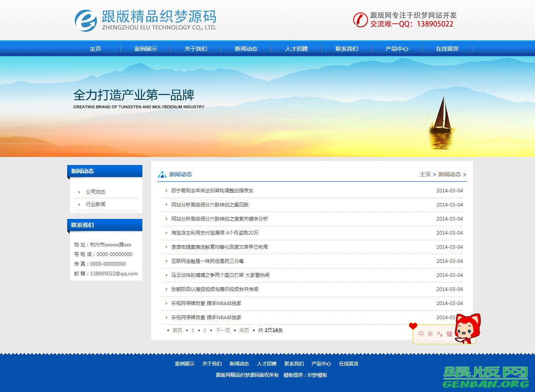Screen dimensions: 535x392
Task: Follow the 织梦模板 link in the footer
Action: pos(318,375)
